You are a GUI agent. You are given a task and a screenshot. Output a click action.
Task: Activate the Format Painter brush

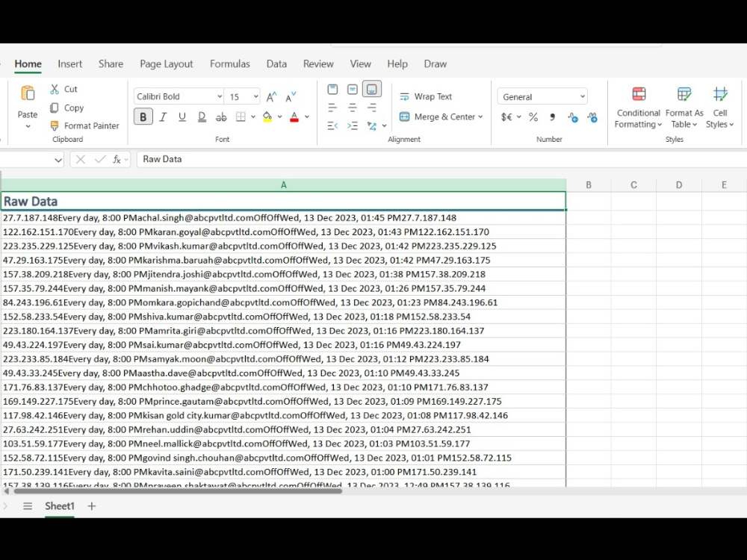tap(55, 125)
